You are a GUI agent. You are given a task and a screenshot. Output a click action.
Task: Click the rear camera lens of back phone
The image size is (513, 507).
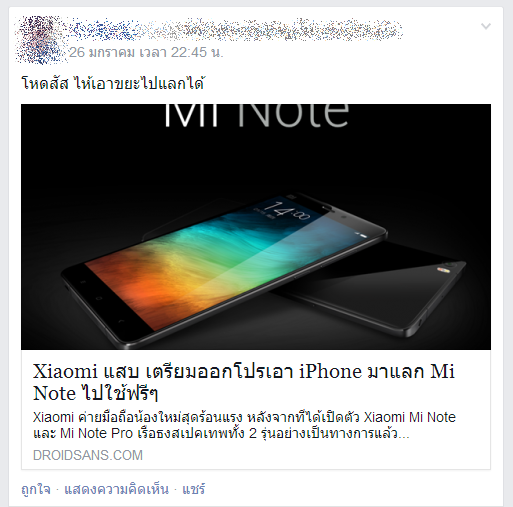point(451,265)
